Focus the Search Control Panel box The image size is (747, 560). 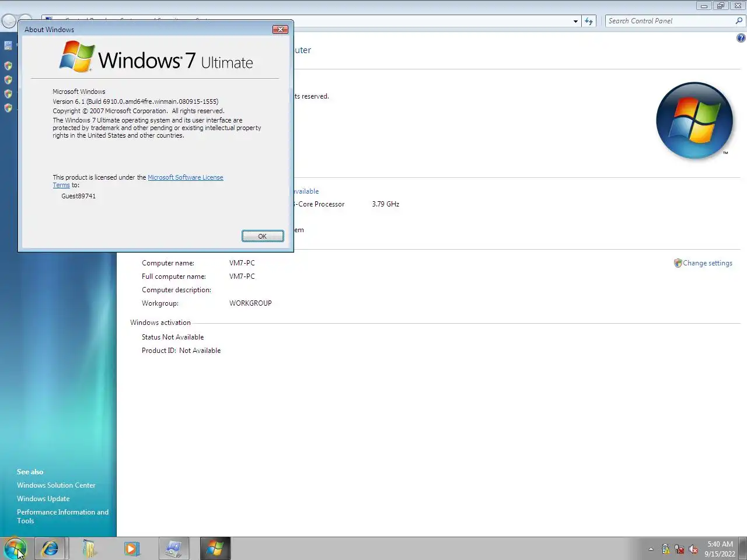(x=670, y=21)
